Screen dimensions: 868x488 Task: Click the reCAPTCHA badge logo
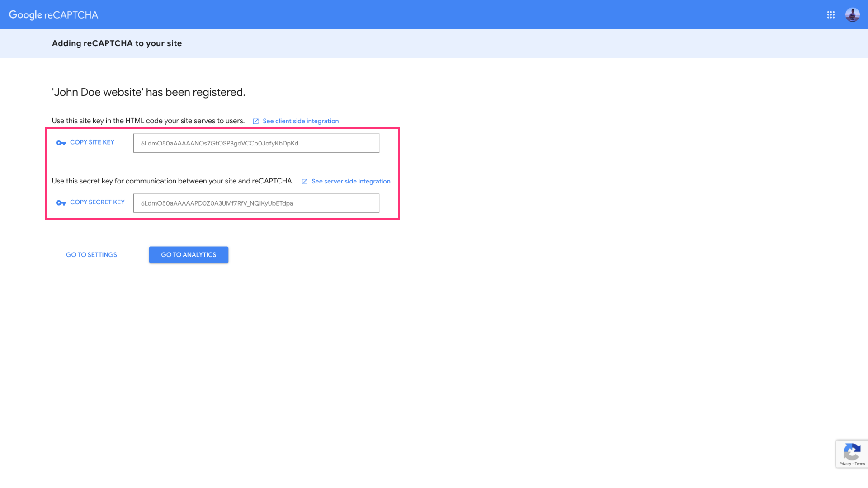[852, 451]
